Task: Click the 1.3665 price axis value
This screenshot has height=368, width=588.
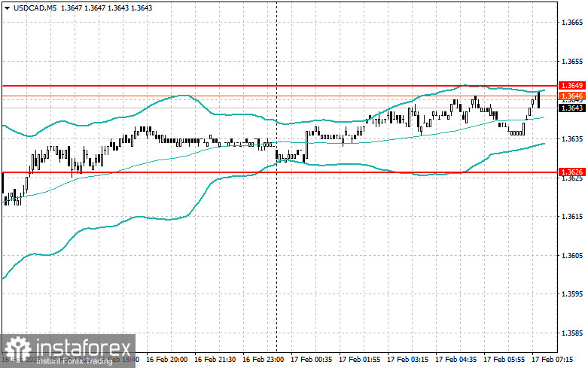Action: 572,23
